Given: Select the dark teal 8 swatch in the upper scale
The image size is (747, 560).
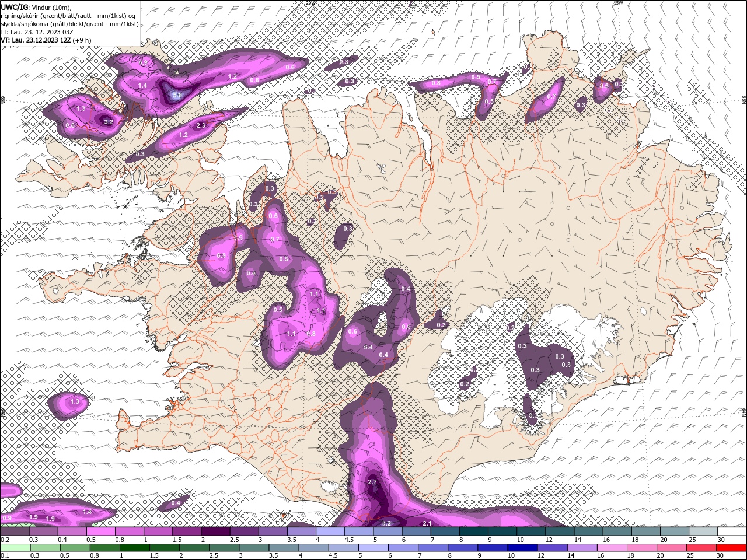Looking at the screenshot, I should point(474,531).
